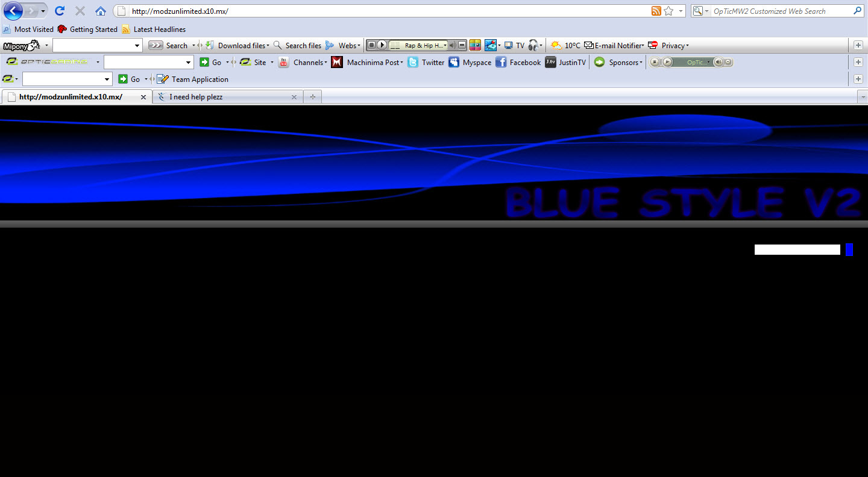Viewport: 868px width, 477px height.
Task: Open the RSS feed icon in address bar
Action: pos(656,11)
